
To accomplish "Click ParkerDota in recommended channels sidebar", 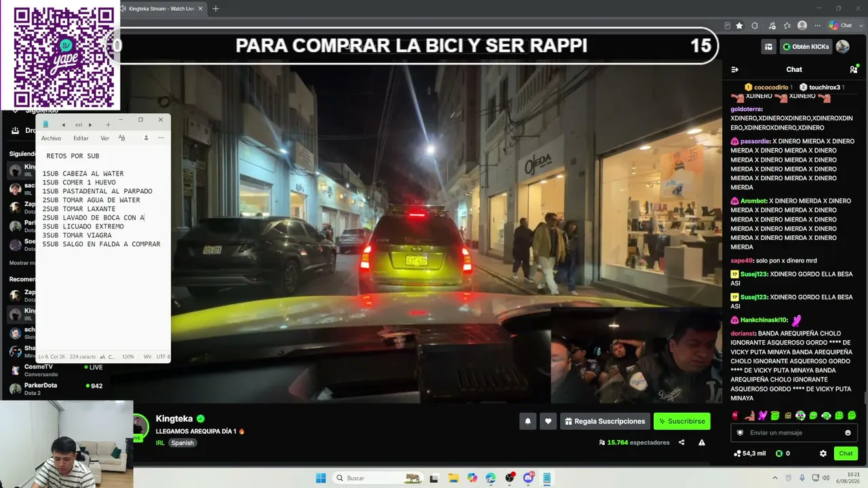I will [x=56, y=388].
